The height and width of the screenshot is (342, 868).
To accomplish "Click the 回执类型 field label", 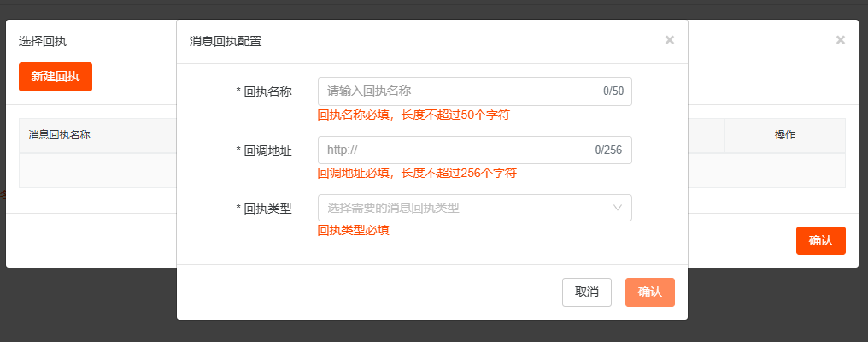I will (x=264, y=208).
